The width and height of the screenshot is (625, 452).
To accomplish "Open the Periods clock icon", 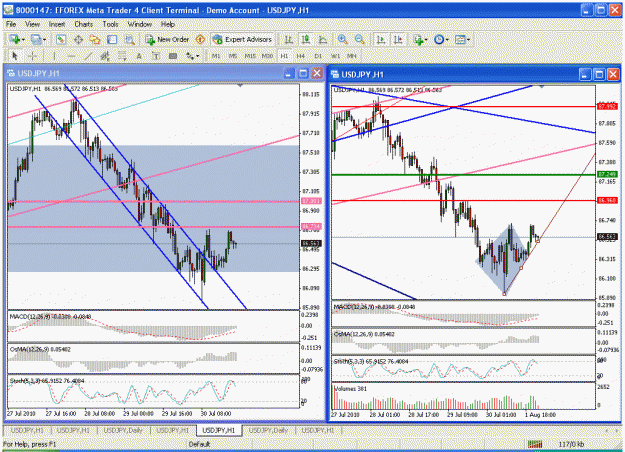I will point(438,39).
